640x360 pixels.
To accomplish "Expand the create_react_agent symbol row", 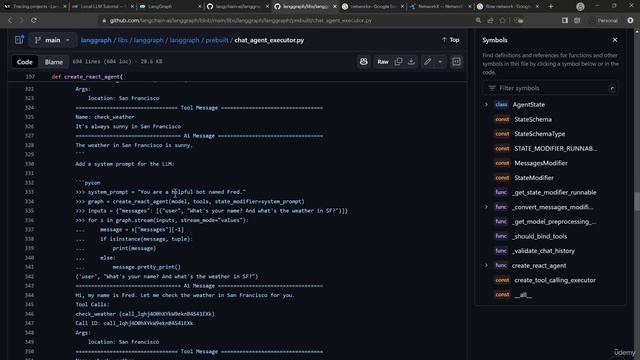I will point(486,265).
